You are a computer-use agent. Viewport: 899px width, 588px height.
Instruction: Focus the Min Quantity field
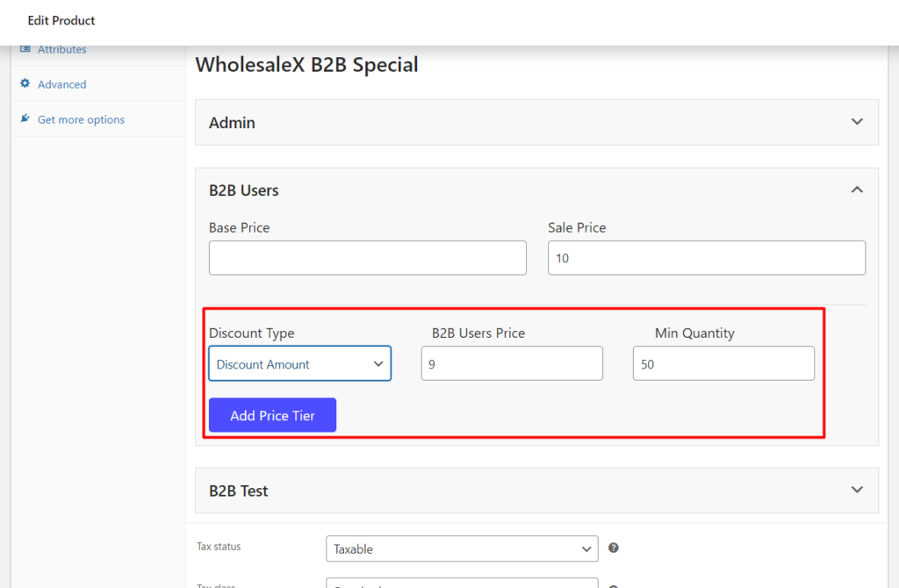723,363
